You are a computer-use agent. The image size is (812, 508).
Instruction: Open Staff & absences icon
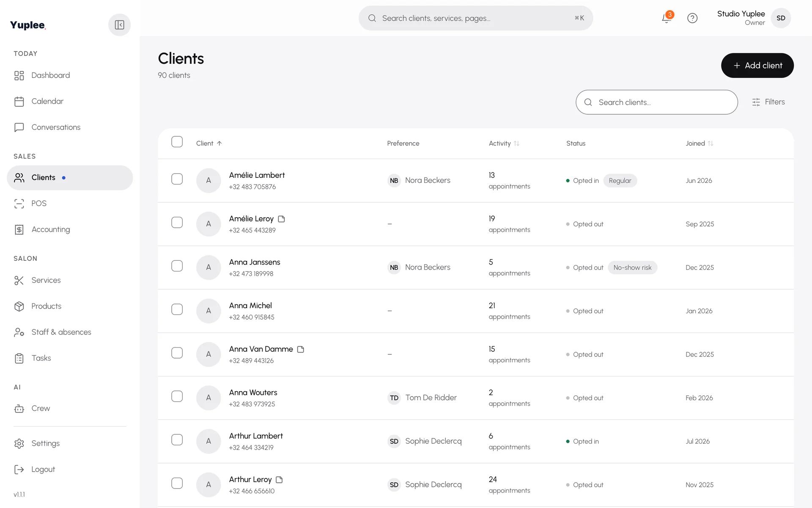coord(19,332)
